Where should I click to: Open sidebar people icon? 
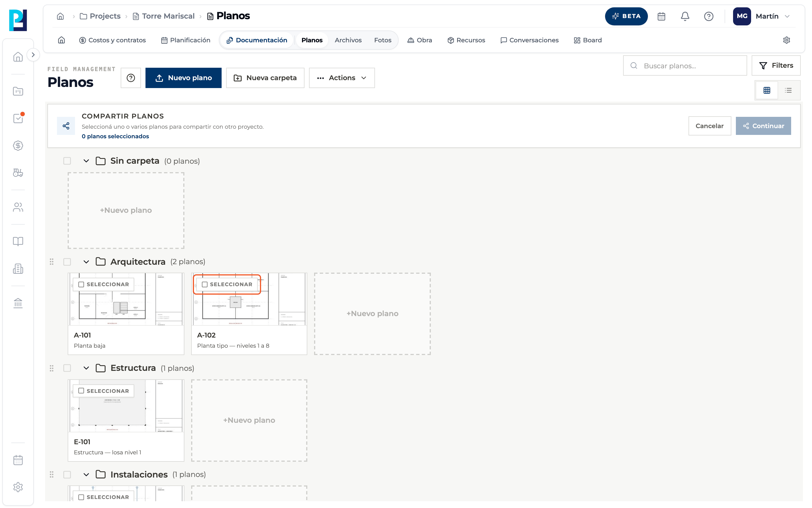[18, 207]
